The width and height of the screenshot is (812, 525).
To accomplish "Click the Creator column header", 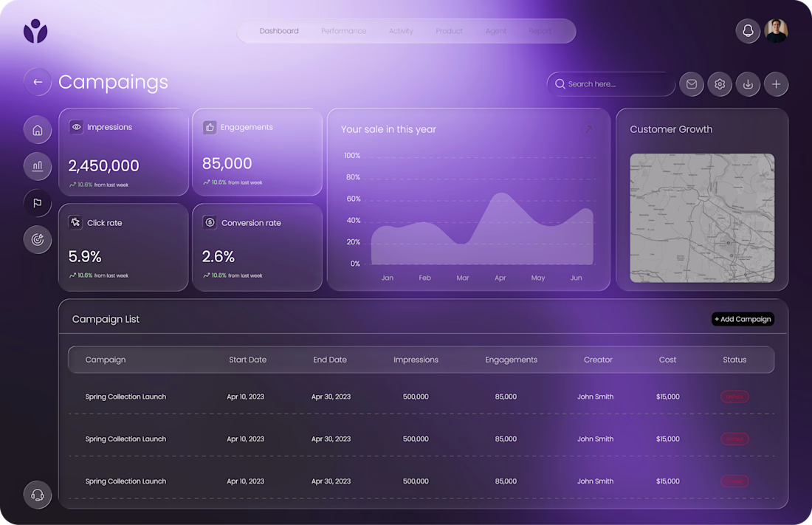I will (x=598, y=360).
